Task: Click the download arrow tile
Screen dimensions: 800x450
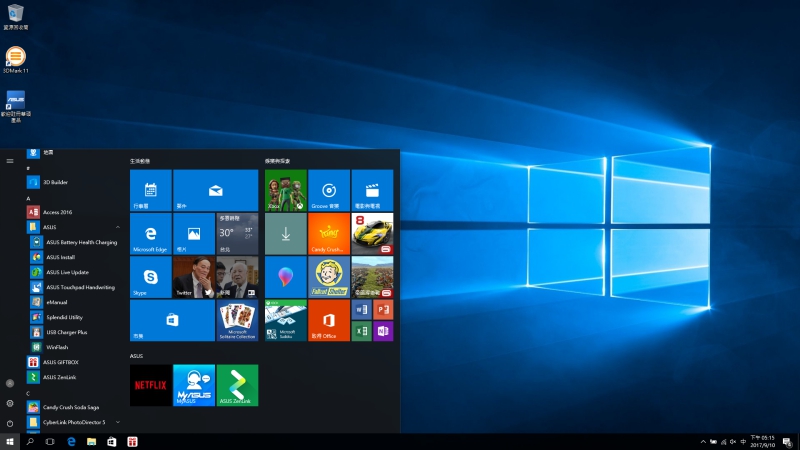Action: pos(286,234)
